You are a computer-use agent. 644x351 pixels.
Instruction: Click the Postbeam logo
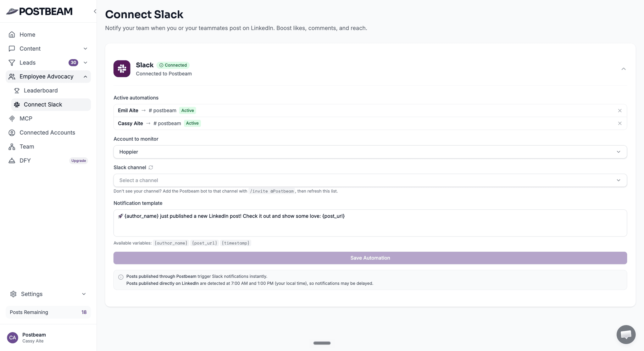click(x=39, y=11)
